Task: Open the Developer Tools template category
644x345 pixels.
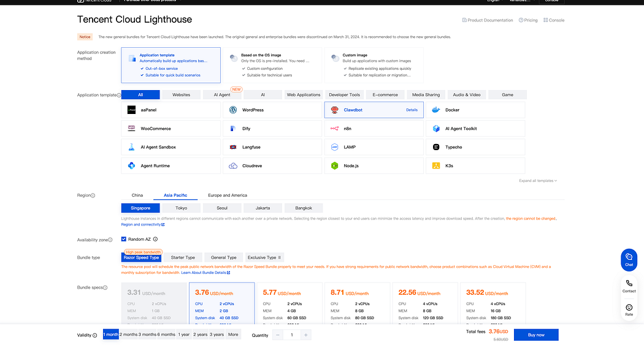Action: pyautogui.click(x=344, y=95)
